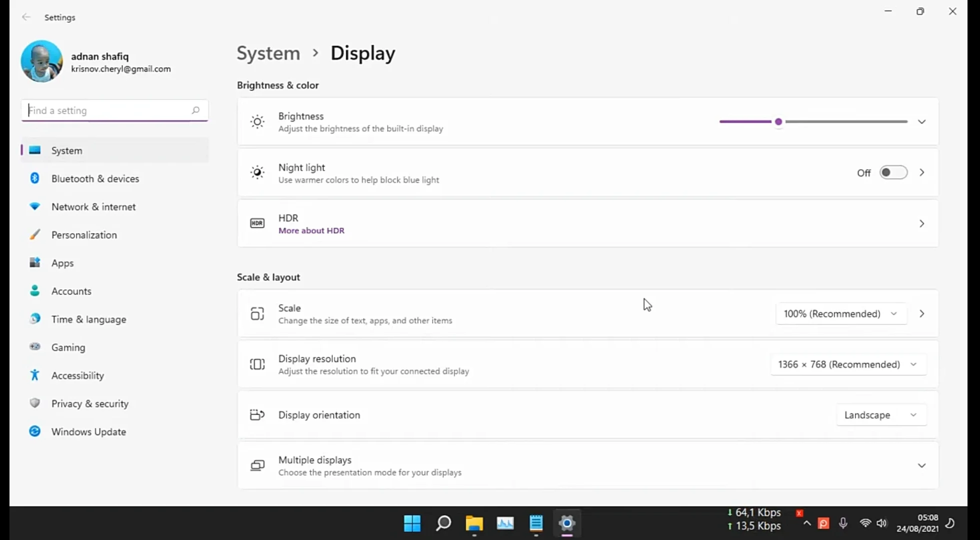
Task: Click the Night light icon
Action: (257, 172)
